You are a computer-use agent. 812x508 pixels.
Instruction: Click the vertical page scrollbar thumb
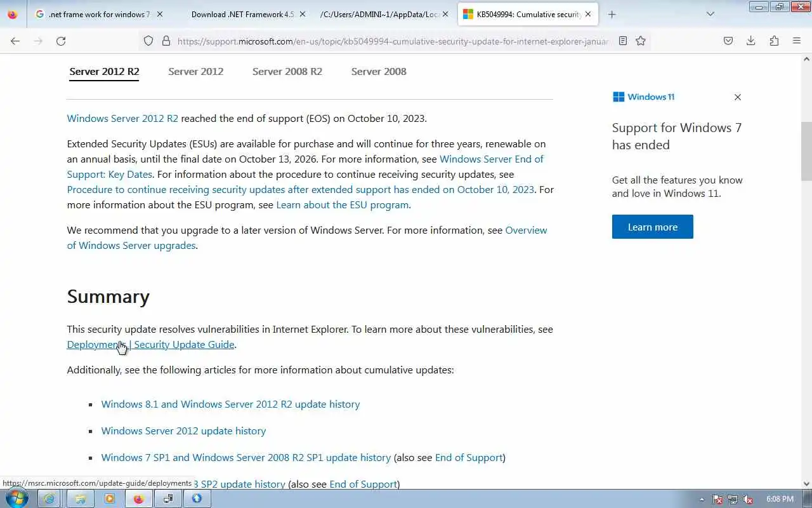(806, 150)
